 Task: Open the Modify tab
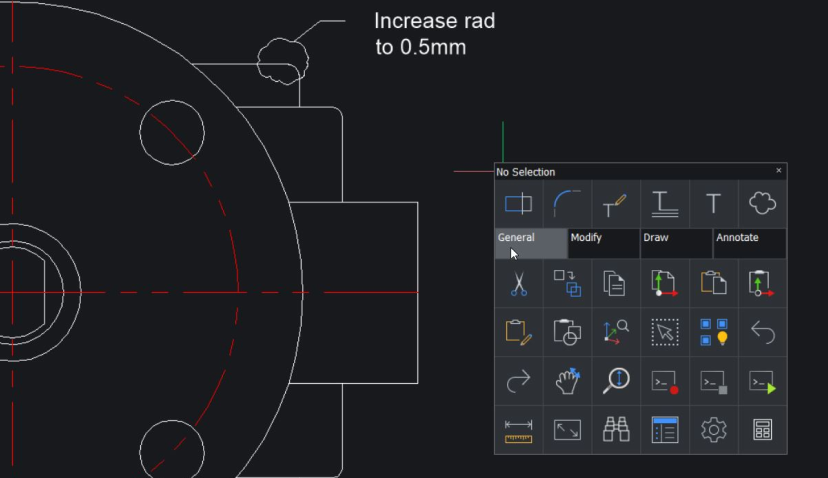(604, 243)
